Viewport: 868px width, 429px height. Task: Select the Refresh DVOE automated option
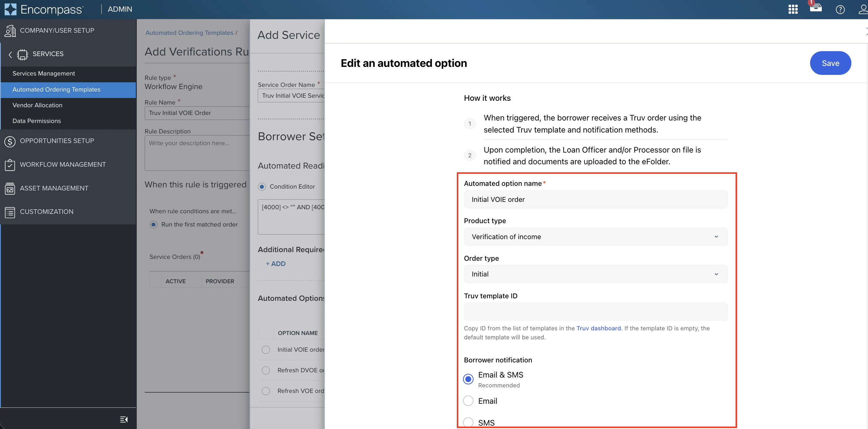[266, 370]
